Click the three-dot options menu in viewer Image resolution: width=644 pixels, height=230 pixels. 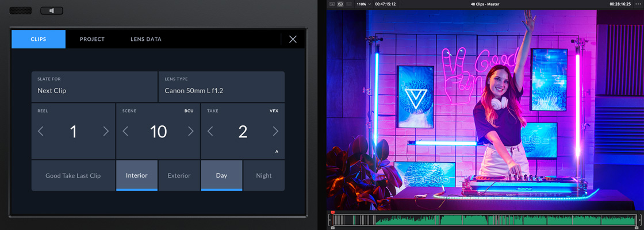point(637,3)
